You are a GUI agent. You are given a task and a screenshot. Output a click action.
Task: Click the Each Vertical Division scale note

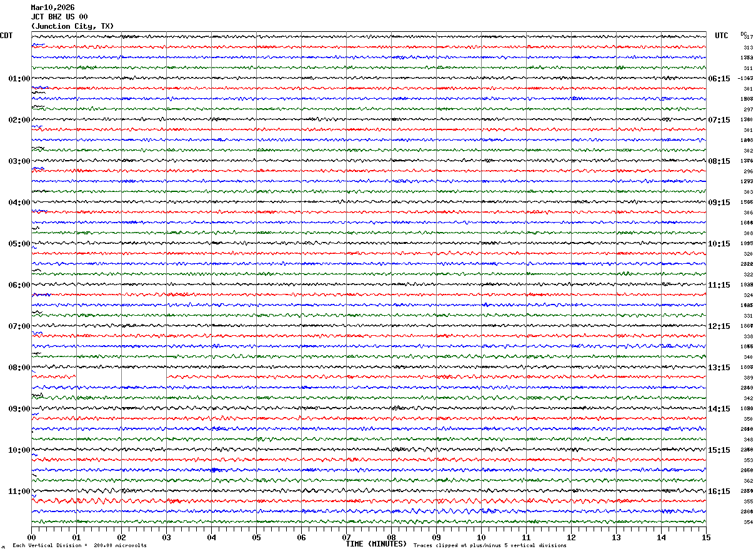pos(79,546)
